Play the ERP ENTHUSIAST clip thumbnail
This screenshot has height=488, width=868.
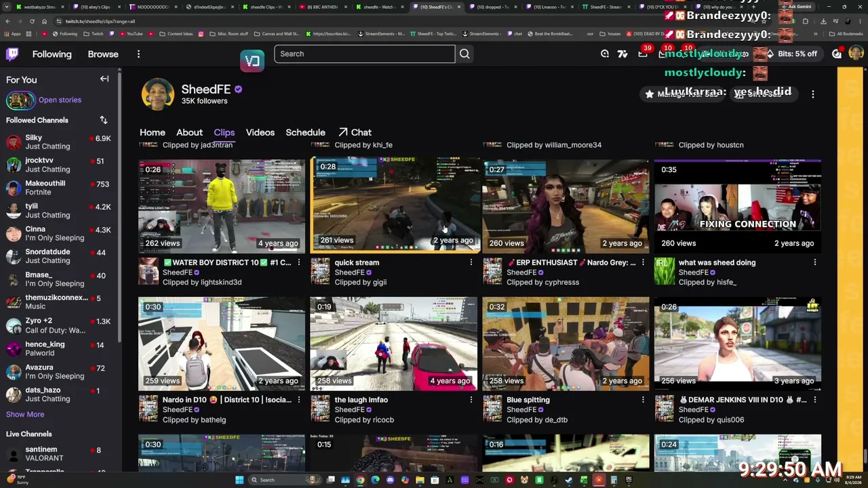(x=566, y=206)
